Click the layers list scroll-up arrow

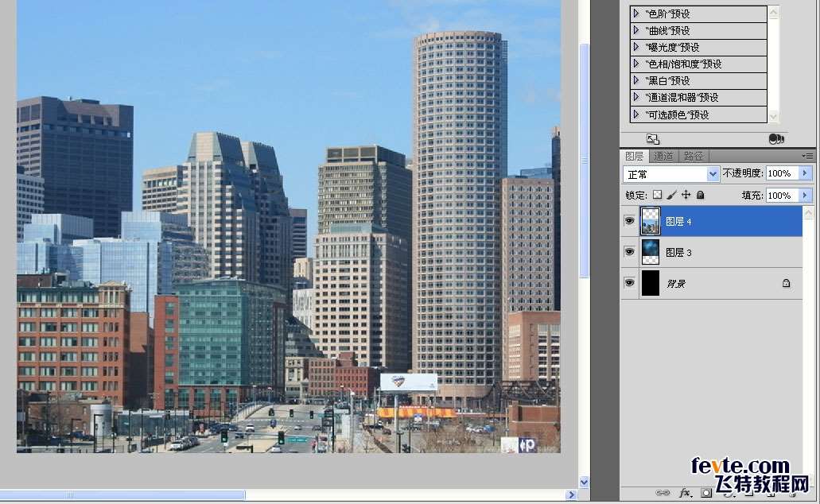coord(808,212)
